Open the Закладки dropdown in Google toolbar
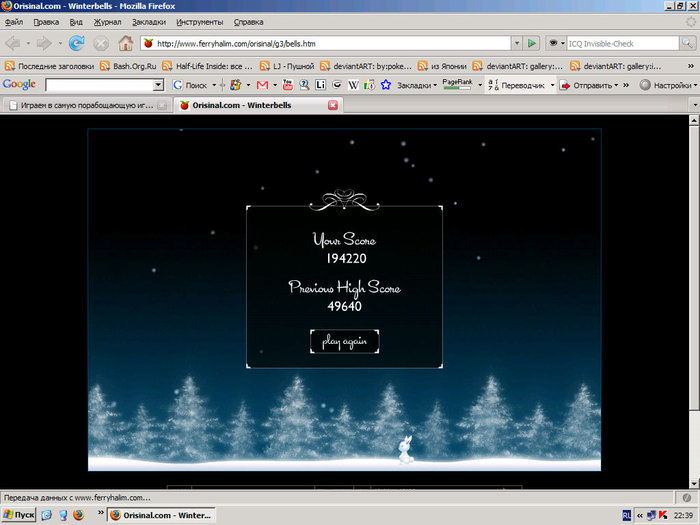The height and width of the screenshot is (525, 700). [417, 85]
